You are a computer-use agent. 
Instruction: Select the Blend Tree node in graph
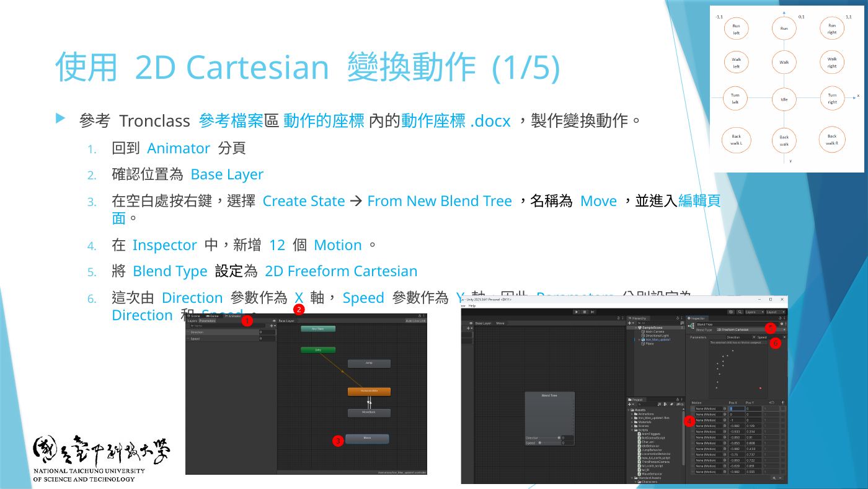click(x=549, y=419)
